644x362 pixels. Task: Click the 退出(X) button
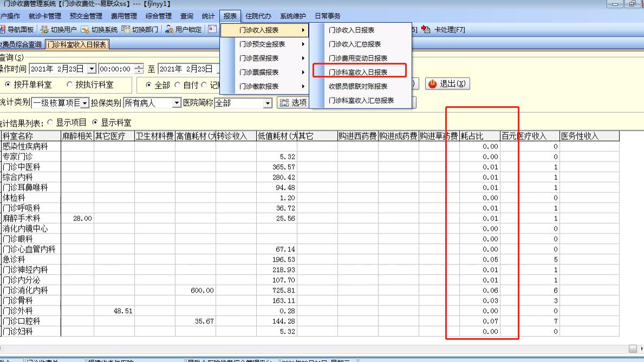[x=447, y=84]
